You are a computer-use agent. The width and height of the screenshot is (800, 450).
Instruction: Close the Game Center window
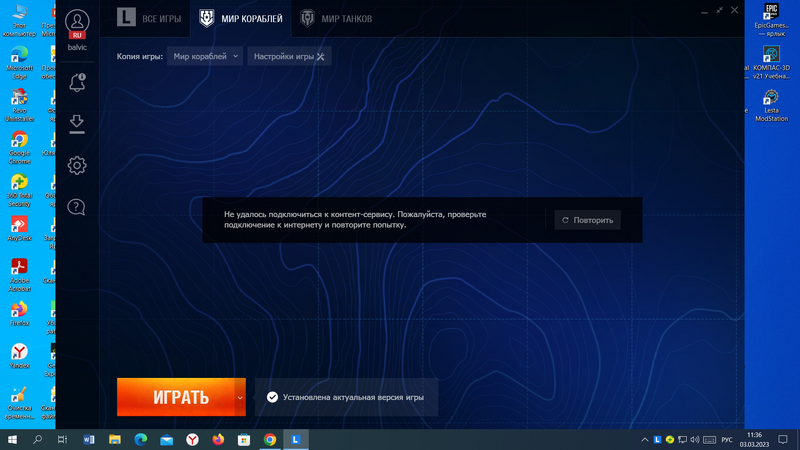[x=734, y=10]
